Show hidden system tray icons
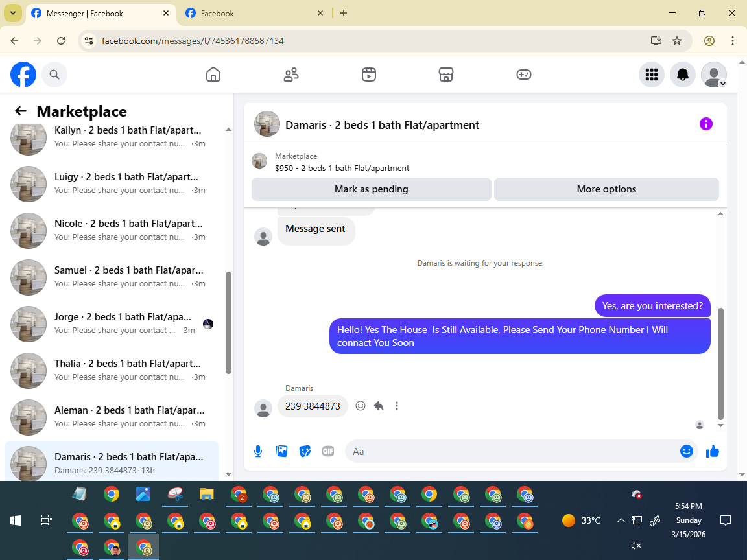 click(621, 520)
